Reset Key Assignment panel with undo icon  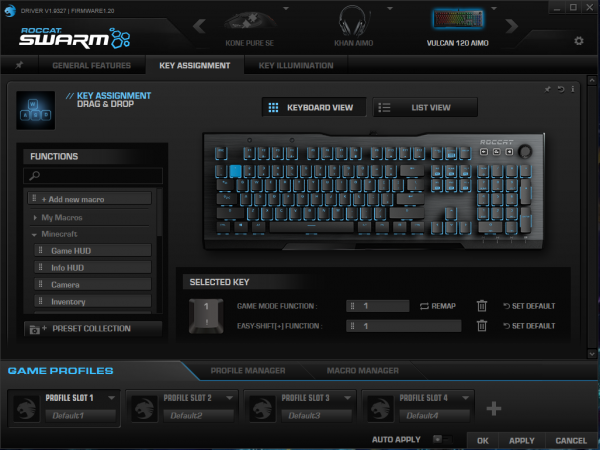click(561, 89)
